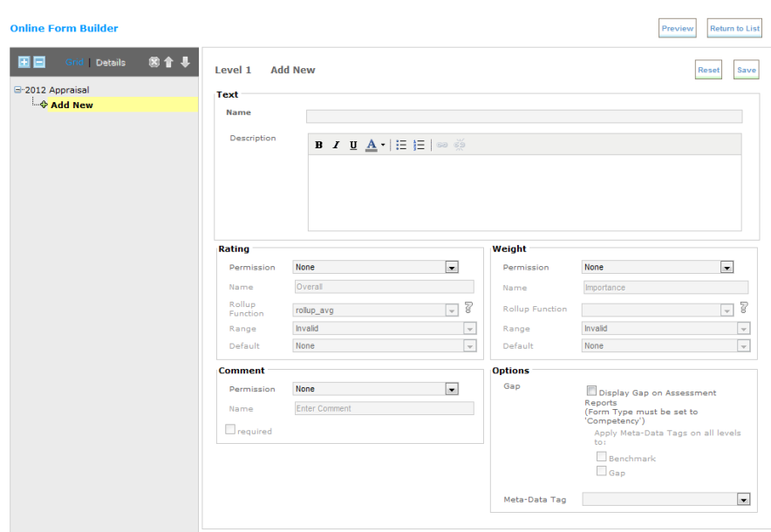771x532 pixels.
Task: Apply the font color A icon
Action: tap(372, 145)
